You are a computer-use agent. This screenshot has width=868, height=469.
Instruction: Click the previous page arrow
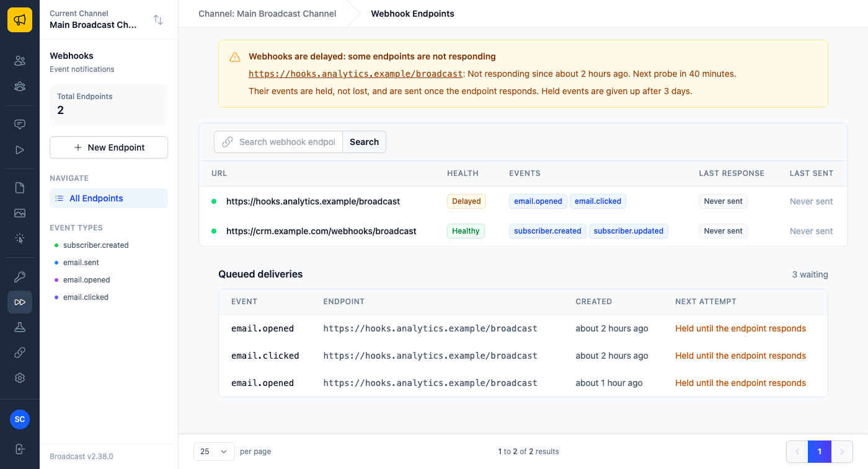pos(797,452)
